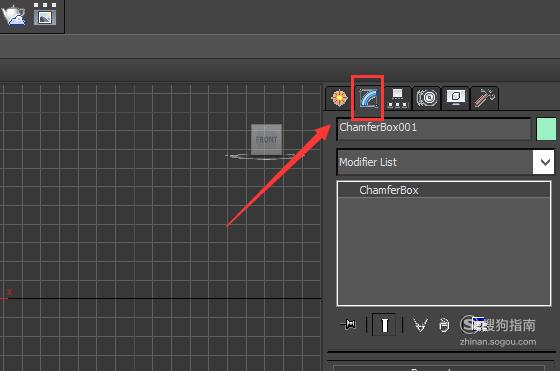Open the Rendered Frame Window icon
Image resolution: width=560 pixels, height=371 pixels.
45,14
